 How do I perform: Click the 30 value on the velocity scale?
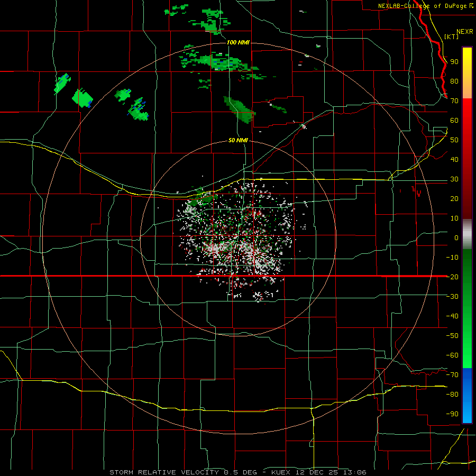tap(454, 179)
